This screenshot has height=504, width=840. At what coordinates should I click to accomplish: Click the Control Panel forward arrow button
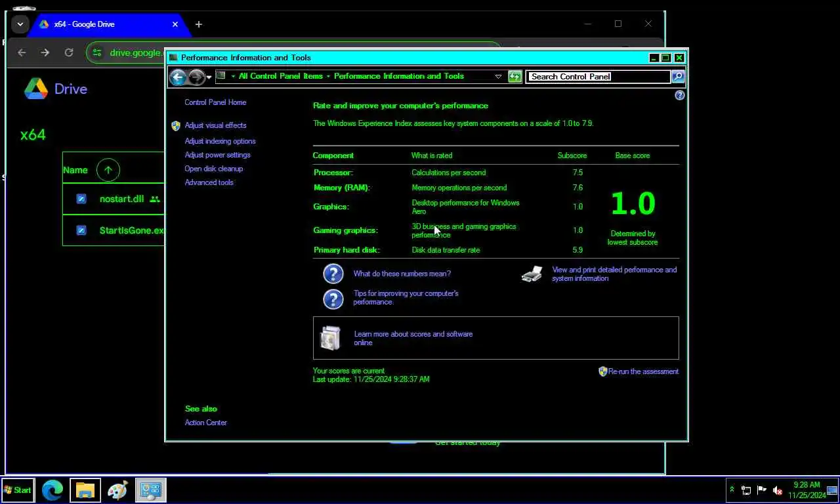(196, 77)
